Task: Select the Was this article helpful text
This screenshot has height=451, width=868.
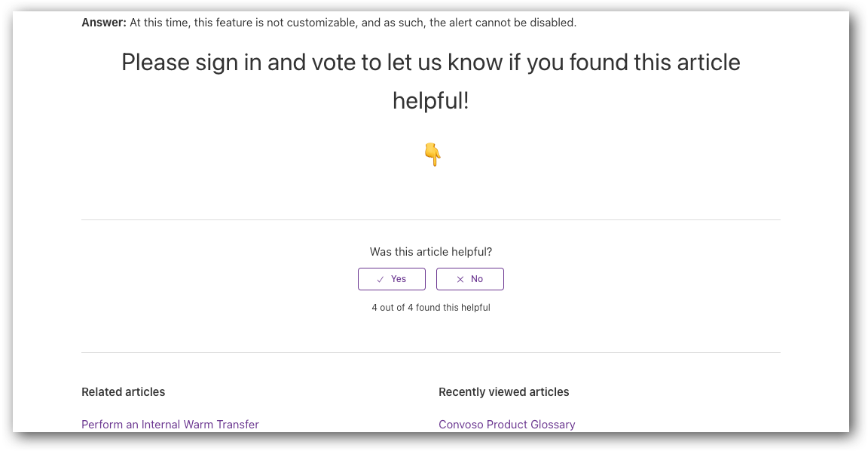Action: tap(430, 252)
